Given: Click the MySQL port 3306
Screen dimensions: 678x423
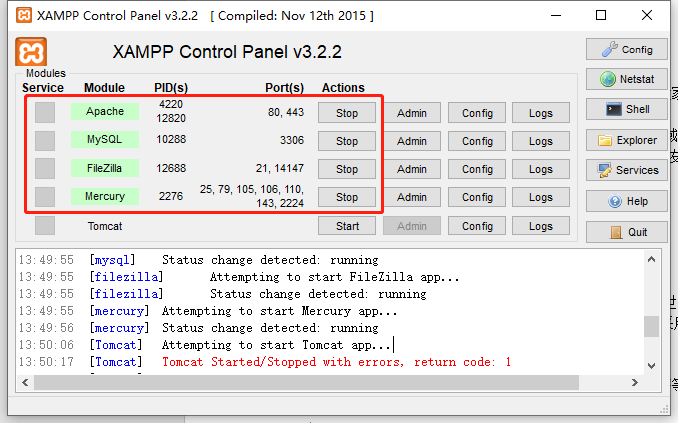Looking at the screenshot, I should point(292,140).
